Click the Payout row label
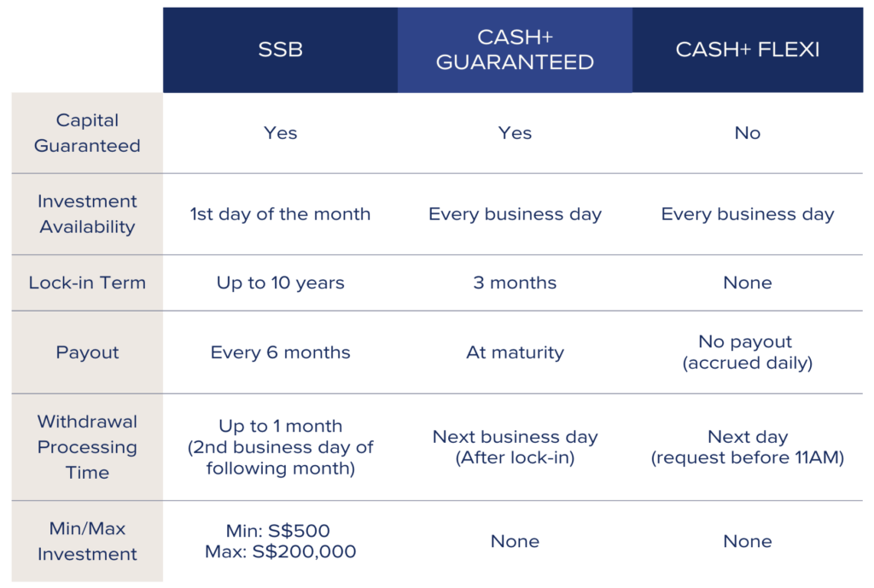This screenshot has height=588, width=874. [x=88, y=352]
